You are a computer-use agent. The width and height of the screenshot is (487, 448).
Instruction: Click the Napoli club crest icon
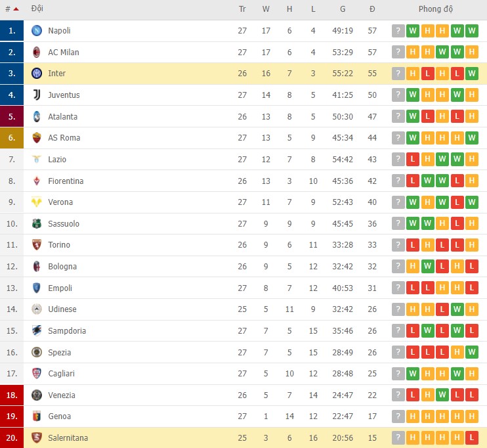(37, 31)
